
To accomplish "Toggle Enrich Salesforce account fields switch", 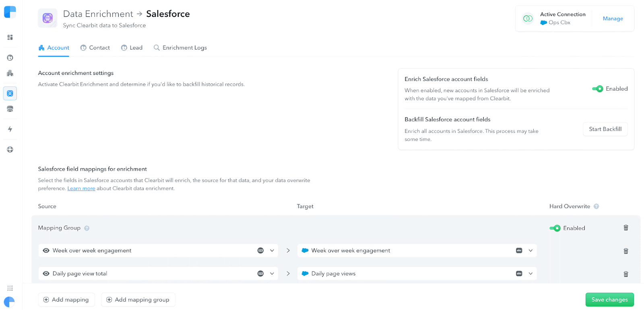I will tap(597, 89).
